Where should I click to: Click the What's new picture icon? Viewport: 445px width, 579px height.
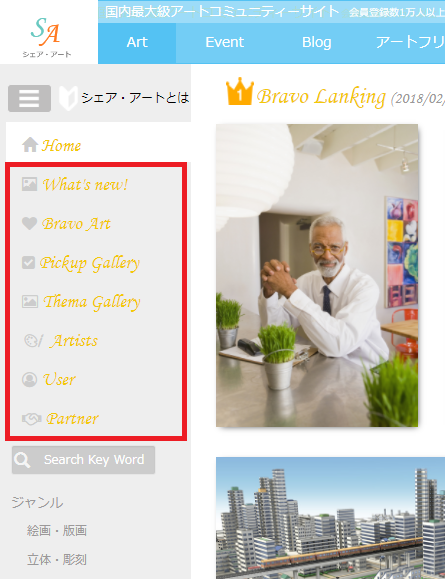30,184
